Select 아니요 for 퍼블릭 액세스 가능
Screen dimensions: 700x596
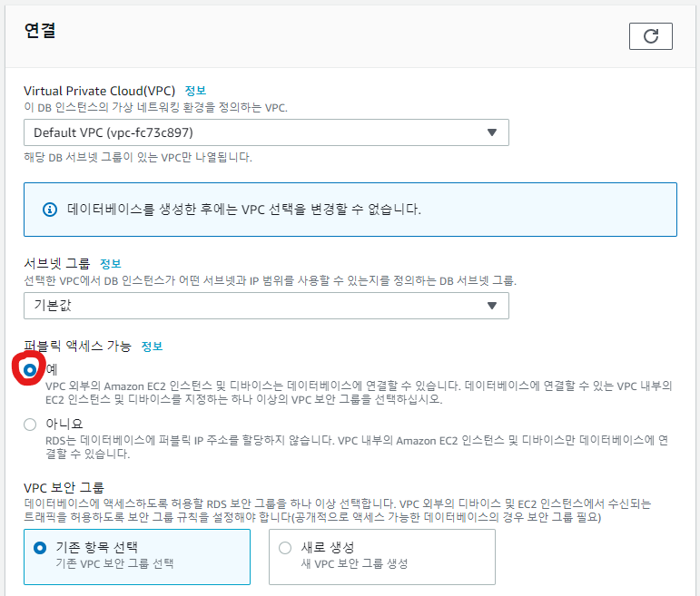point(30,425)
